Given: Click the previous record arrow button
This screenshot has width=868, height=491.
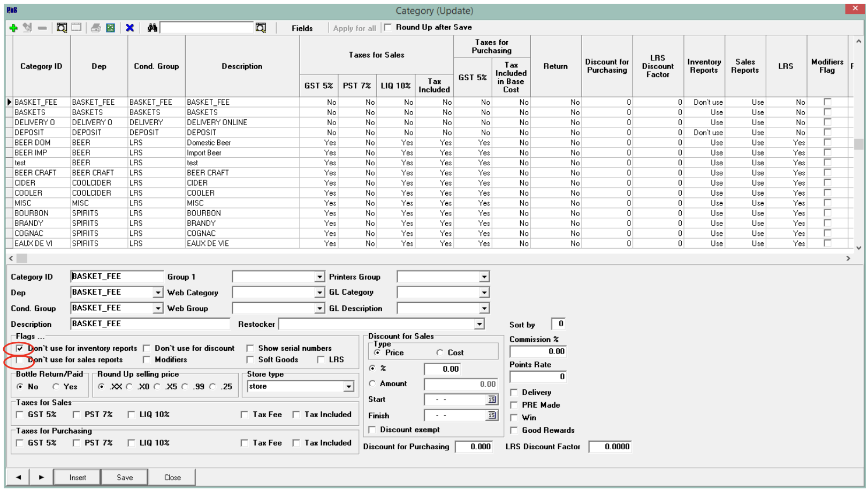Looking at the screenshot, I should tap(19, 477).
